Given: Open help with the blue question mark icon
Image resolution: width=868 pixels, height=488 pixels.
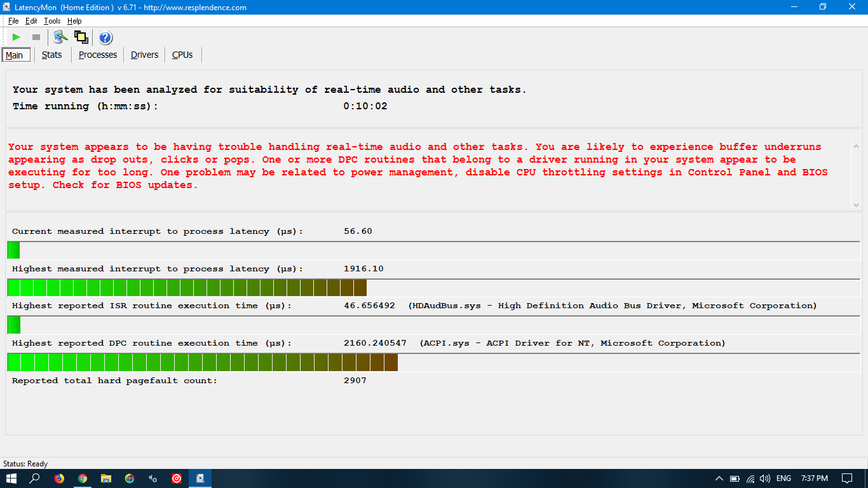Looking at the screenshot, I should 105,37.
